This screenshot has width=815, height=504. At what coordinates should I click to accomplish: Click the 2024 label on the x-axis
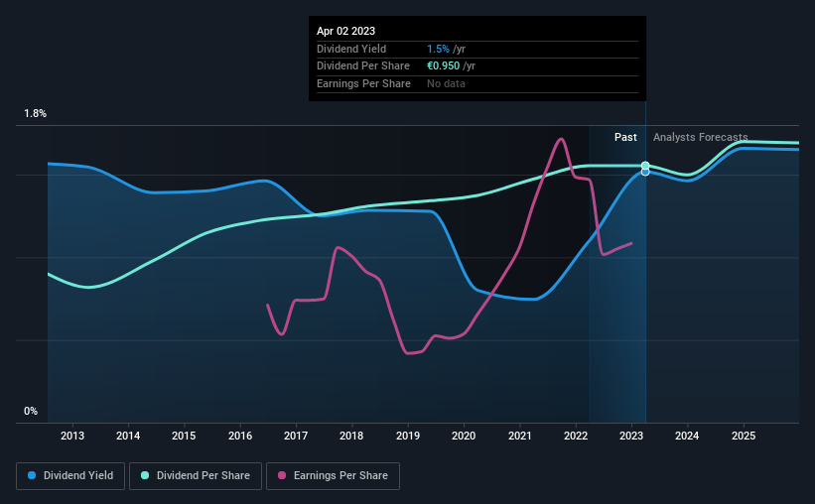[687, 436]
